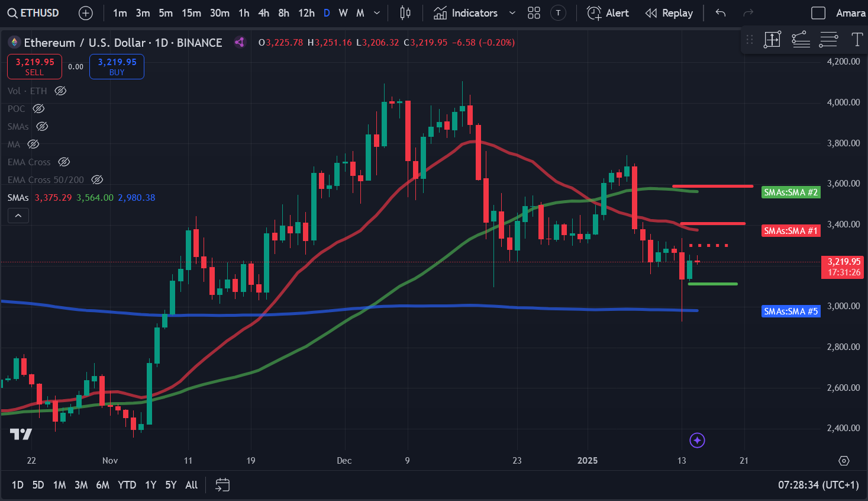Set the date range to YTD
Viewport: 868px width, 501px height.
click(127, 485)
